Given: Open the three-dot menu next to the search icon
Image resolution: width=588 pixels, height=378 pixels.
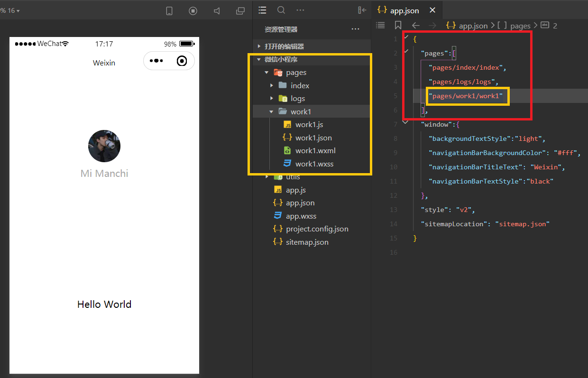Looking at the screenshot, I should click(x=300, y=10).
